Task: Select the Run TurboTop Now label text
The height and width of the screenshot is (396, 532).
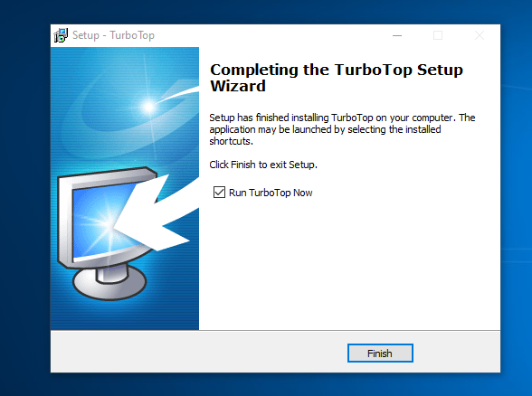Action: pos(271,193)
